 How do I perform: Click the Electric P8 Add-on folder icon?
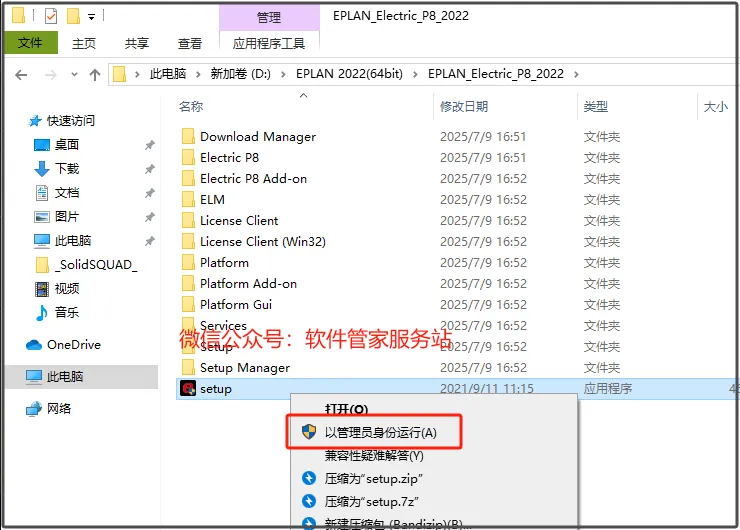[188, 178]
